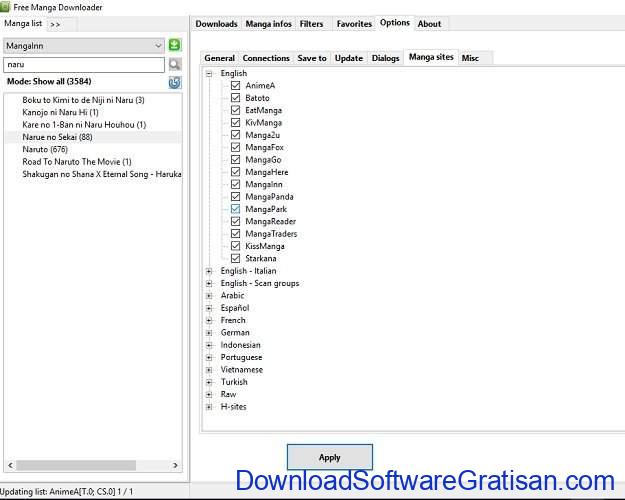This screenshot has width=625, height=500.
Task: Expand the English - Scan groups node
Action: pyautogui.click(x=209, y=283)
